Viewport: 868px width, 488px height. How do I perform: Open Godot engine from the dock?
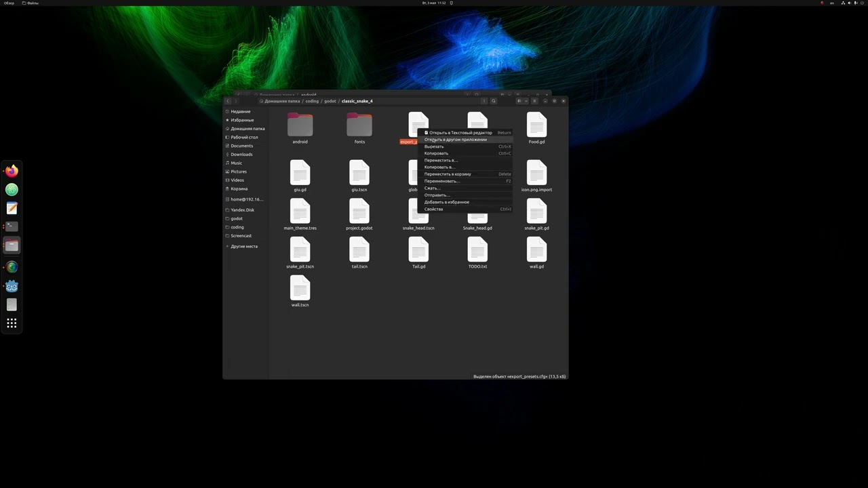coord(12,287)
